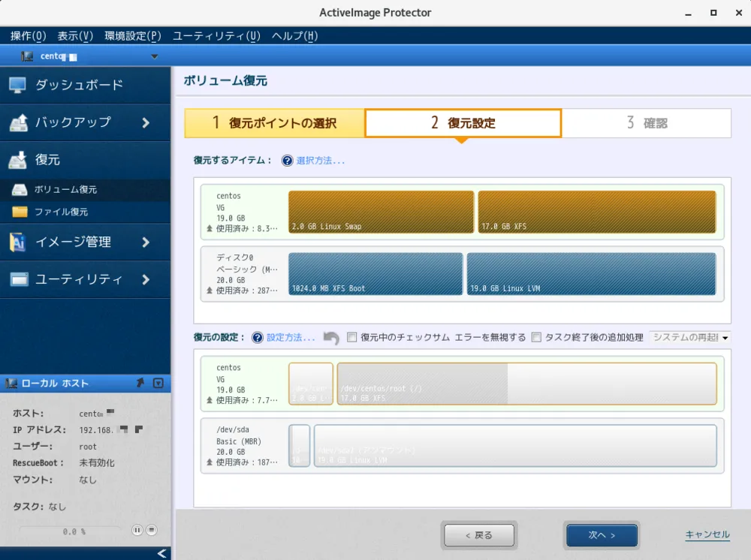The height and width of the screenshot is (560, 751).
Task: Expand the host selector dropdown at top
Action: (x=154, y=55)
